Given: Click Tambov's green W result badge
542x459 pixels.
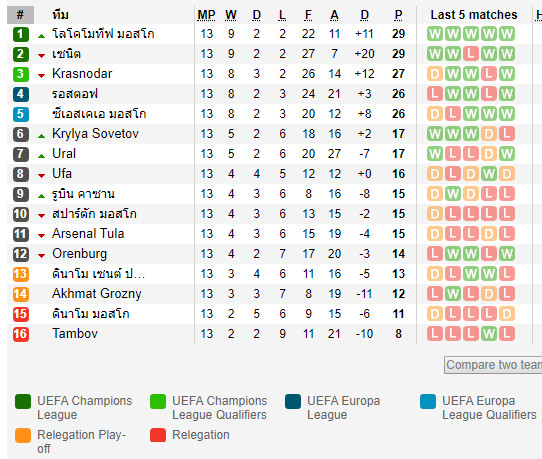Looking at the screenshot, I should pyautogui.click(x=489, y=334).
